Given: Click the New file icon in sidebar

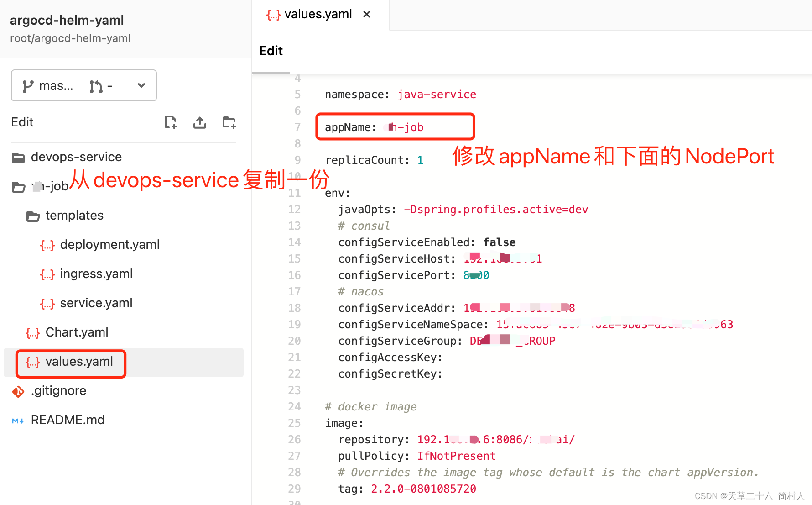Looking at the screenshot, I should (x=171, y=122).
